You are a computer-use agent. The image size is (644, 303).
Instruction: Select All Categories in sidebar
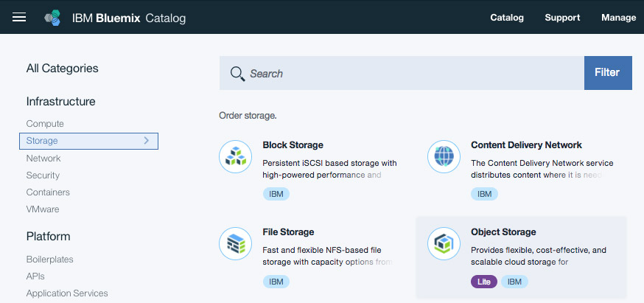coord(63,69)
